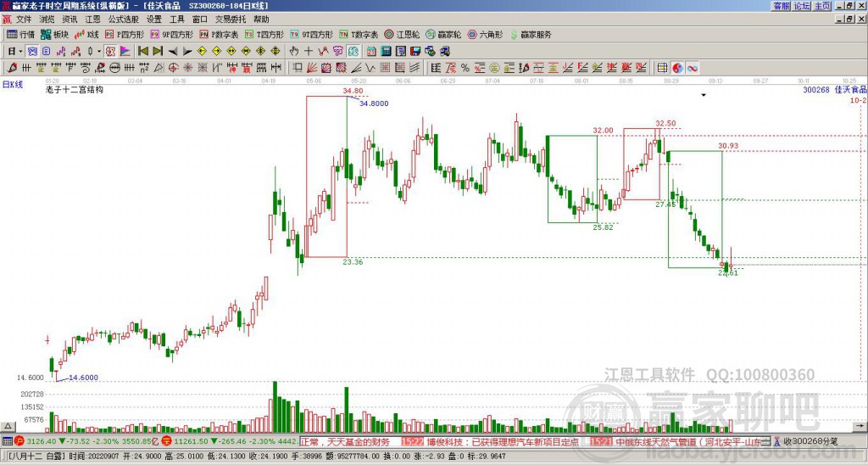Open the 行情 market quotes view
Image resolution: width=868 pixels, height=465 pixels.
click(x=20, y=34)
